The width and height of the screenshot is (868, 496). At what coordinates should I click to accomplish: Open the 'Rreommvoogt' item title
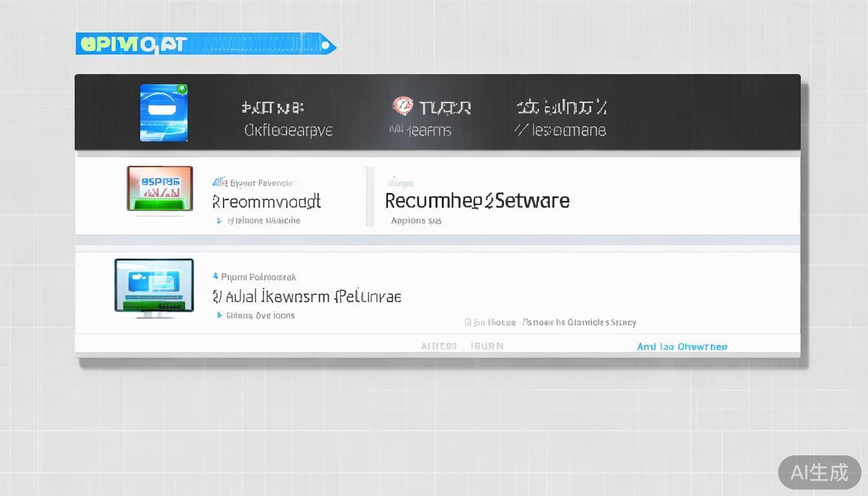[266, 201]
